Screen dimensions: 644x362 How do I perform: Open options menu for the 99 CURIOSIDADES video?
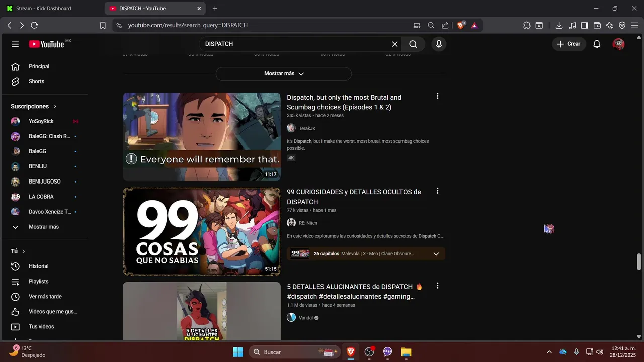[437, 191]
